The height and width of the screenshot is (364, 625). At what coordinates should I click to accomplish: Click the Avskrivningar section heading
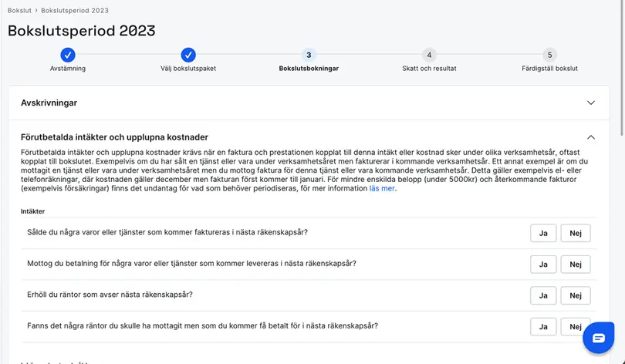[49, 103]
